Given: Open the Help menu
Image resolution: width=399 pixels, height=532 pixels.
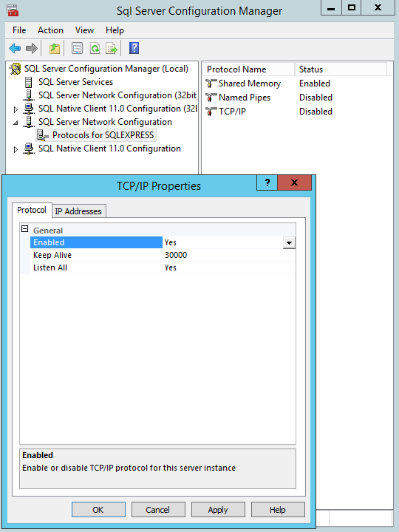Looking at the screenshot, I should coord(115,30).
